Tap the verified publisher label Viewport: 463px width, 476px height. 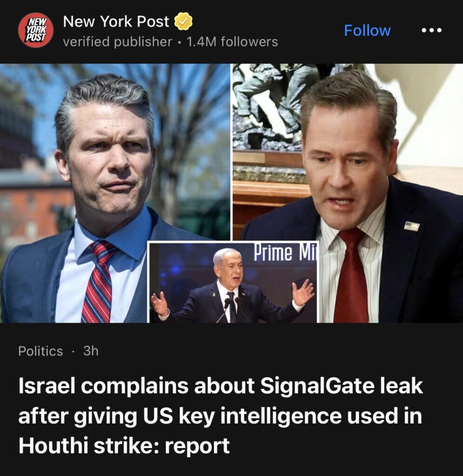tap(117, 41)
